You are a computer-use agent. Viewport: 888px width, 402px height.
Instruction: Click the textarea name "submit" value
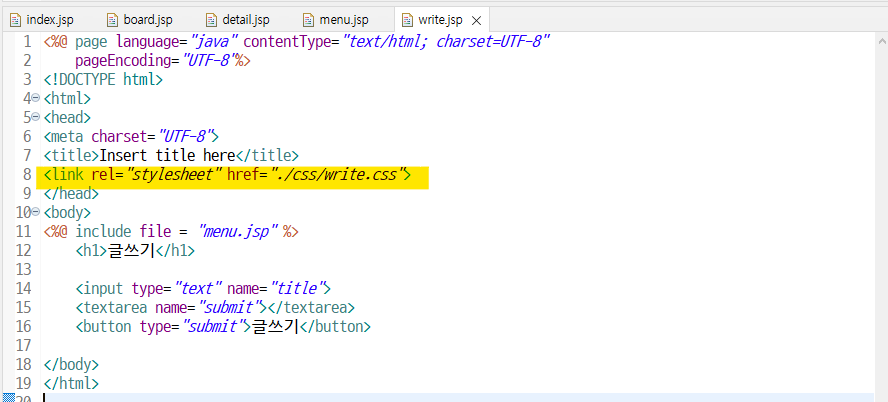point(228,307)
